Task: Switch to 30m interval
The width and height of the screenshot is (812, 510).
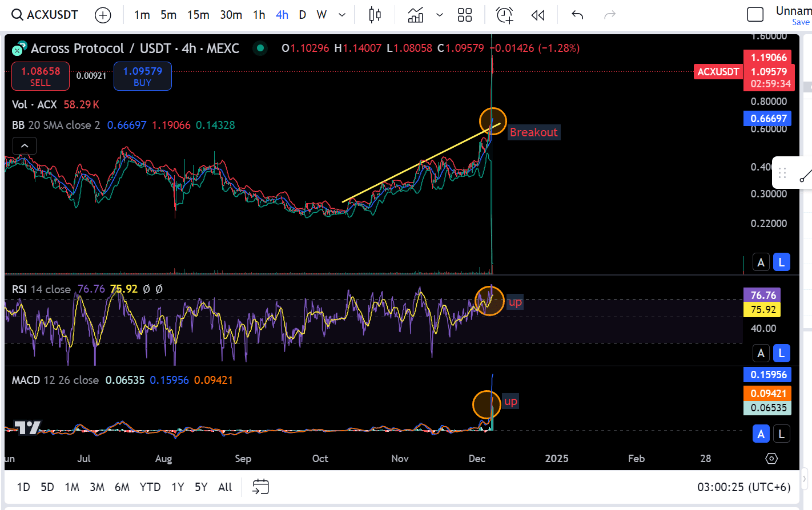Action: coord(231,15)
